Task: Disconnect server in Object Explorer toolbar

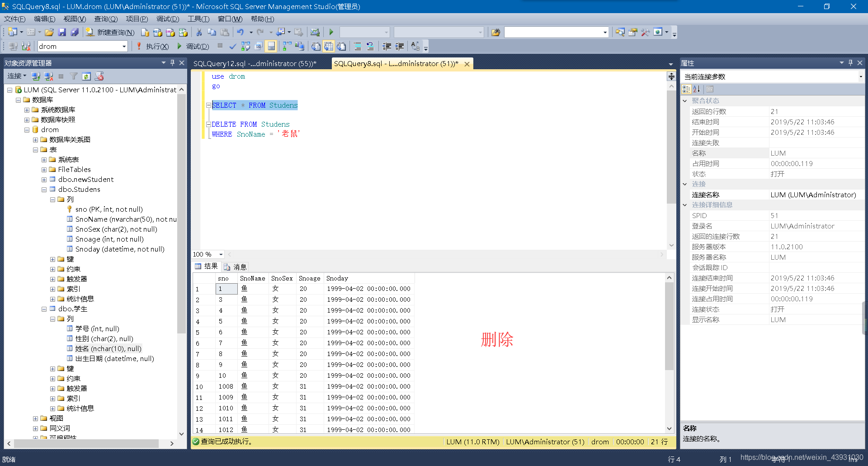Action: [x=48, y=76]
